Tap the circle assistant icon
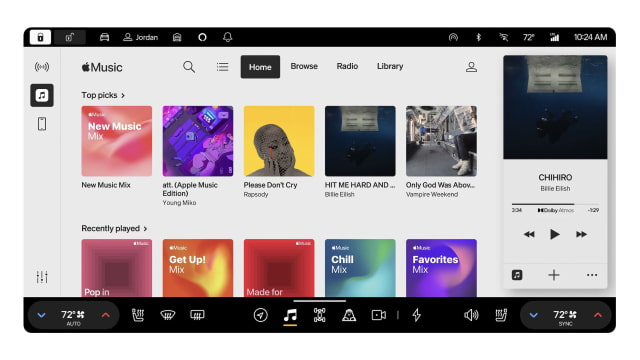 point(202,37)
